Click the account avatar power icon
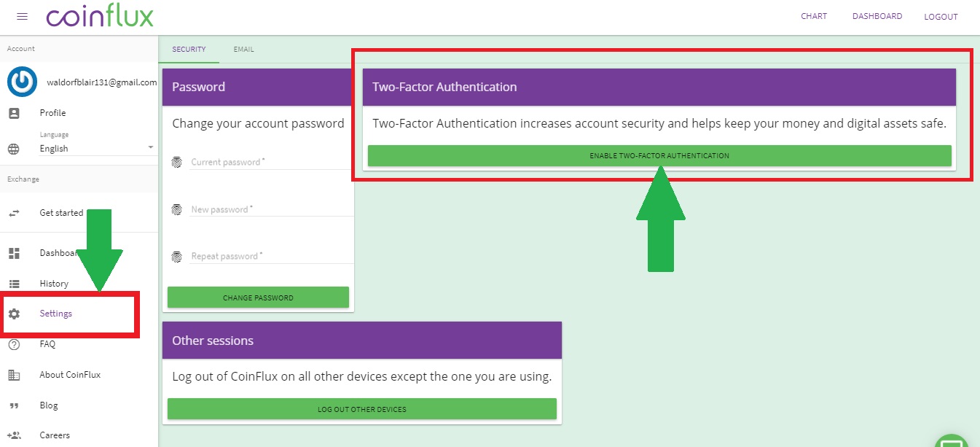This screenshot has width=980, height=447. [x=22, y=82]
